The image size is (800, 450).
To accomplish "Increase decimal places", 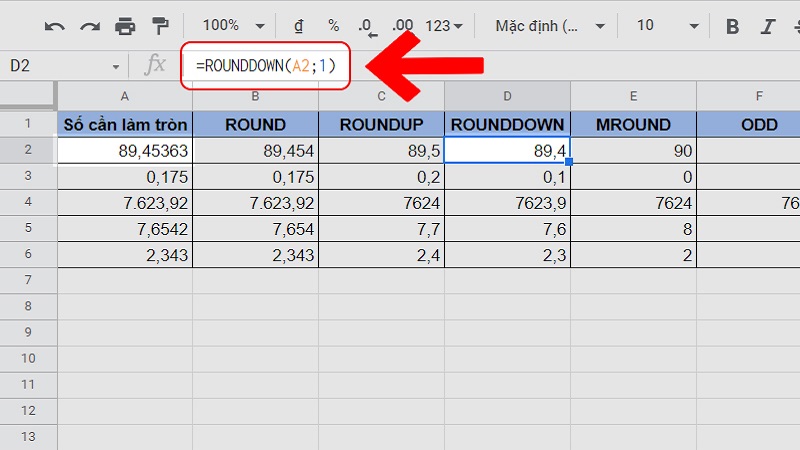I will [x=403, y=26].
